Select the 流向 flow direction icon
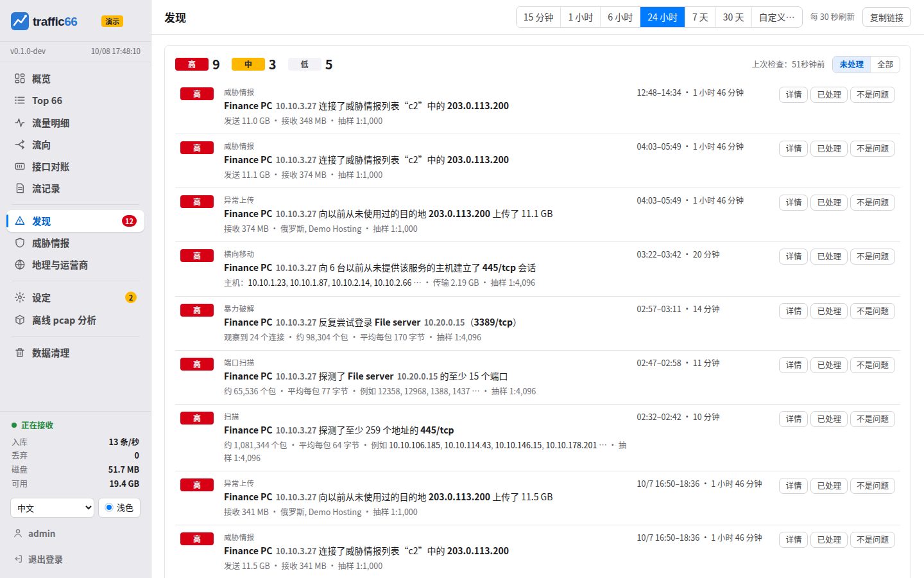924x578 pixels. pos(20,144)
